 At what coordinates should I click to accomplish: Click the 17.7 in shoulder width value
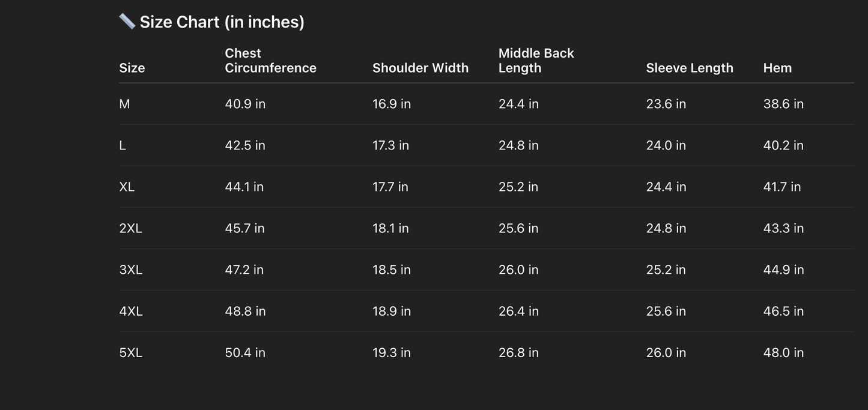click(390, 187)
